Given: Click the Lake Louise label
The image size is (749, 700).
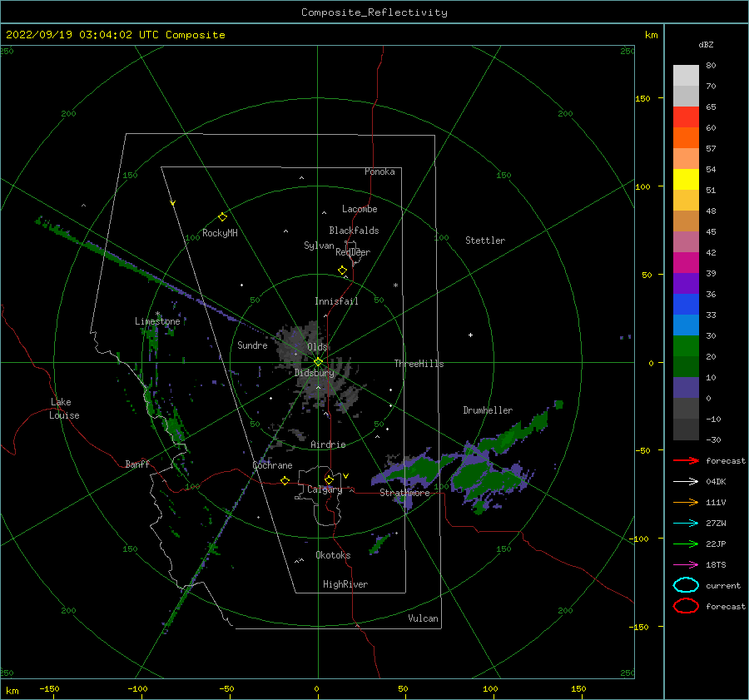Looking at the screenshot, I should [x=64, y=409].
